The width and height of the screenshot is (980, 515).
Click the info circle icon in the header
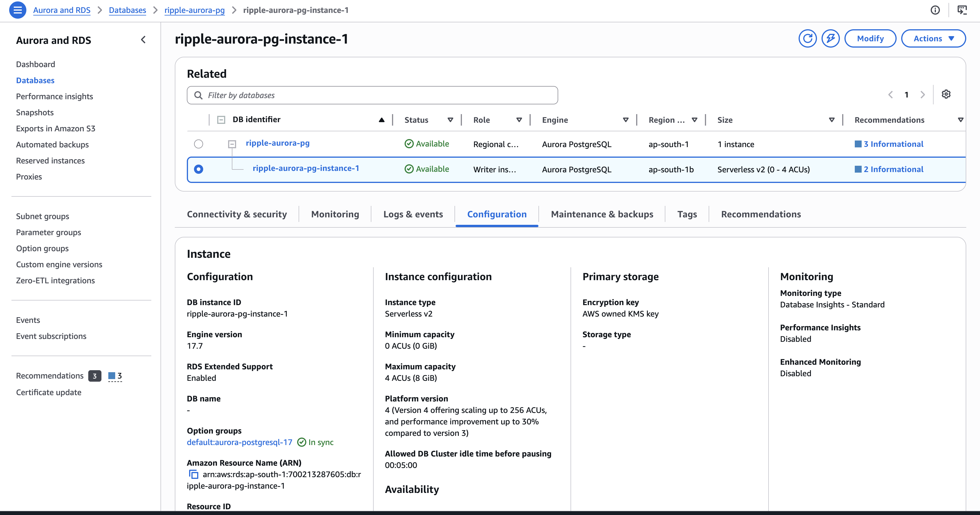click(x=935, y=10)
